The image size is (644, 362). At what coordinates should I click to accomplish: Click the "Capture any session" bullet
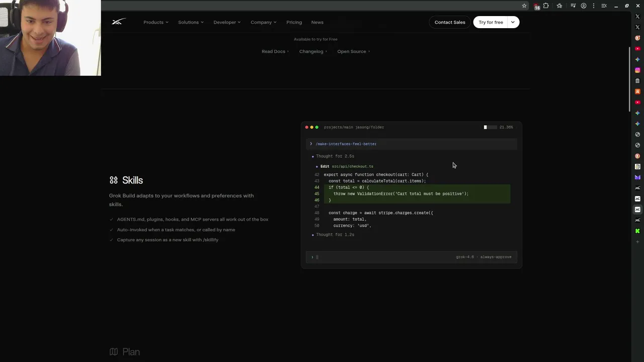168,240
